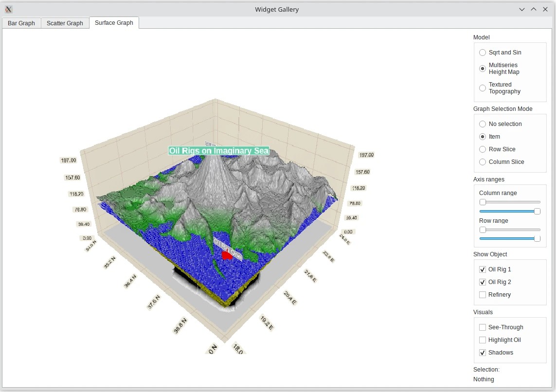Open the Scatter Graph tab
Viewport: 556px width, 392px height.
pos(65,23)
